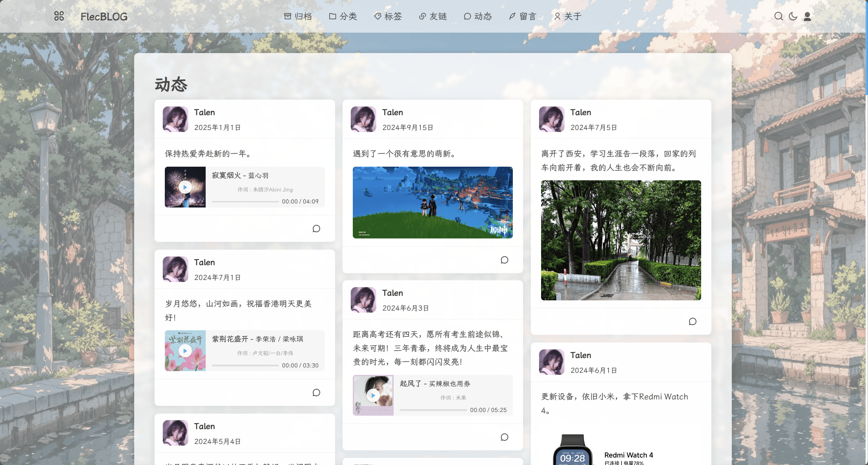Open the 友链 page

pyautogui.click(x=433, y=16)
